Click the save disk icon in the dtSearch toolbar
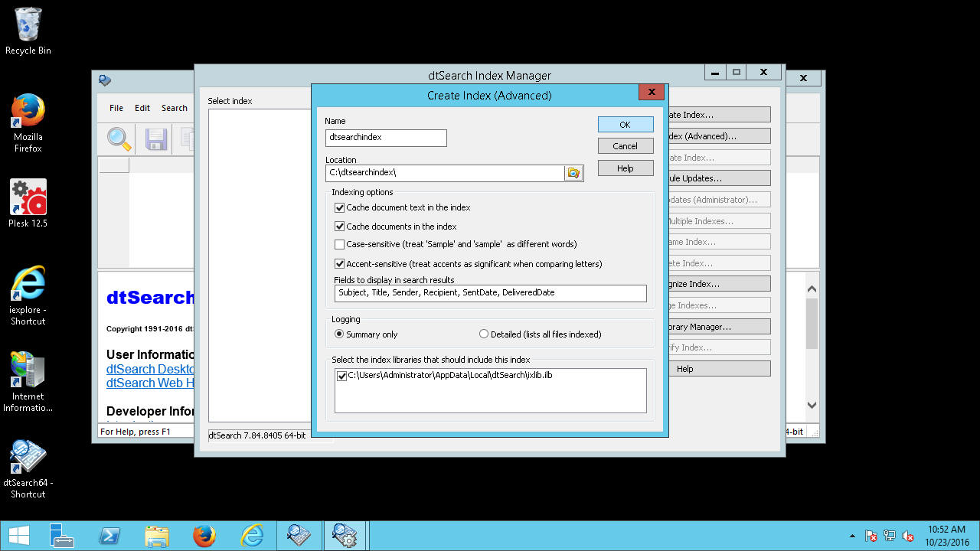Viewport: 980px width, 551px height. pos(156,139)
